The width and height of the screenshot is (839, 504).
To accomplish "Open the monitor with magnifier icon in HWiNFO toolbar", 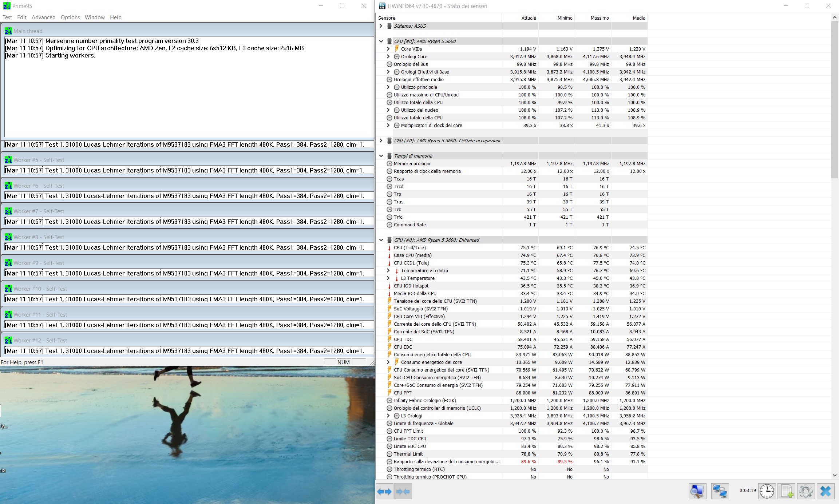I will [x=697, y=491].
